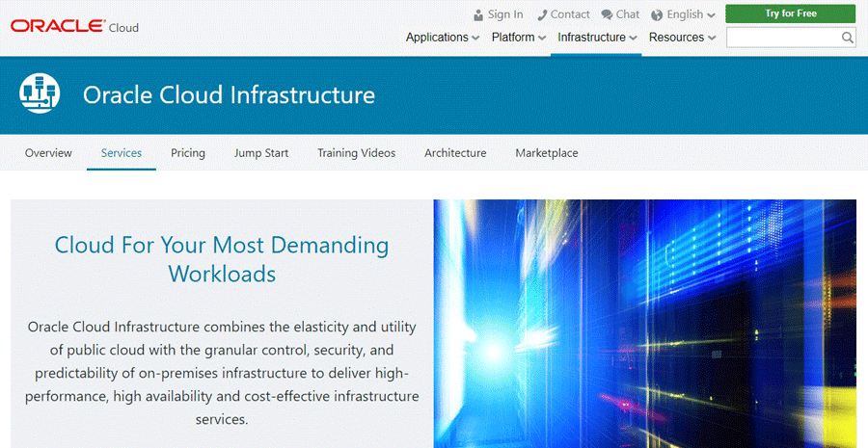Viewport: 868px width, 448px height.
Task: Click the Oracle Cloud Infrastructure banner title
Action: click(229, 94)
